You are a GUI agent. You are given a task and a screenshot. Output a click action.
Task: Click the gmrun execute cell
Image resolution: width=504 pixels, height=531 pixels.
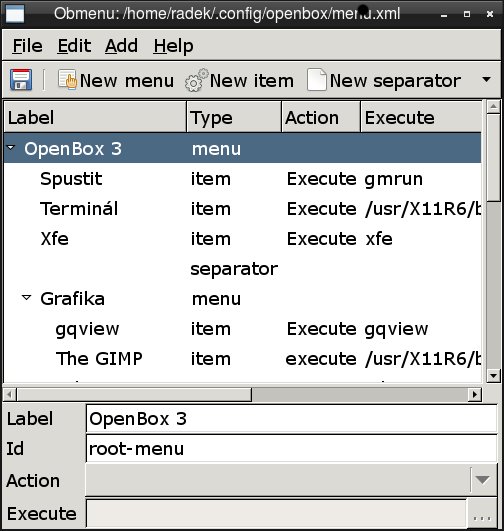click(394, 179)
